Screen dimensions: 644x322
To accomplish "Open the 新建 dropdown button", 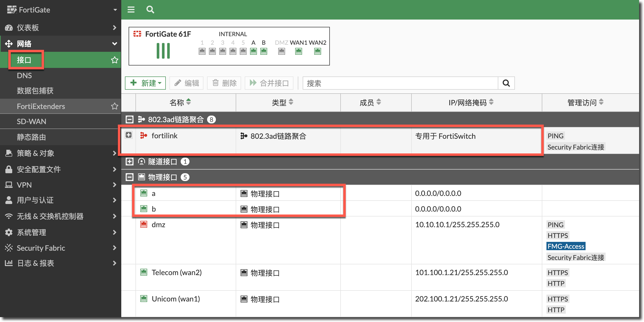I will pyautogui.click(x=145, y=83).
